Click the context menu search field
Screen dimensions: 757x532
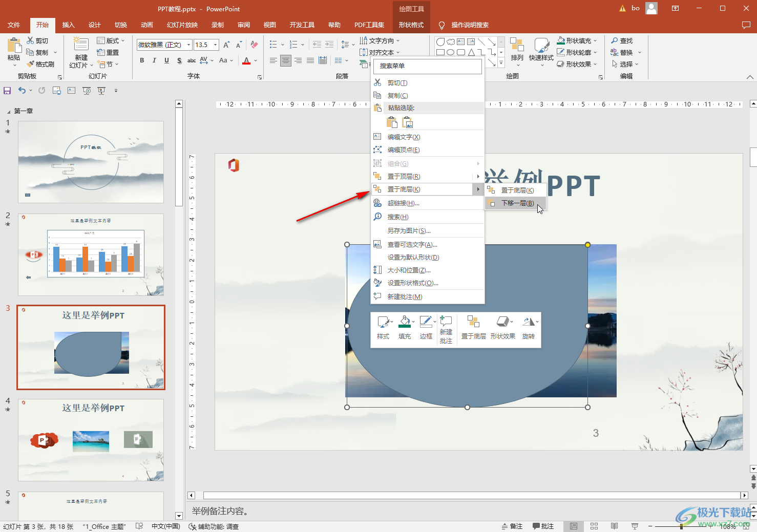(x=428, y=66)
